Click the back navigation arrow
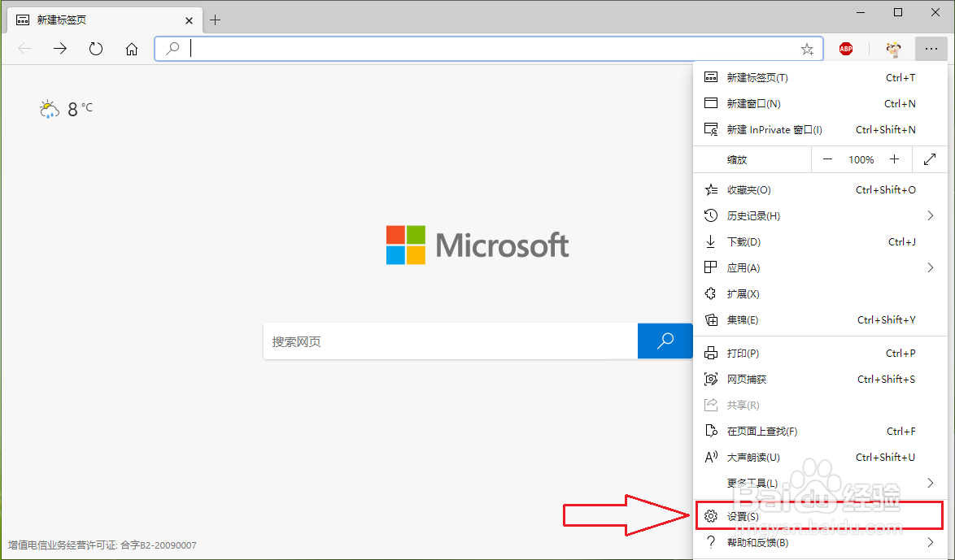This screenshot has height=560, width=955. 24,49
